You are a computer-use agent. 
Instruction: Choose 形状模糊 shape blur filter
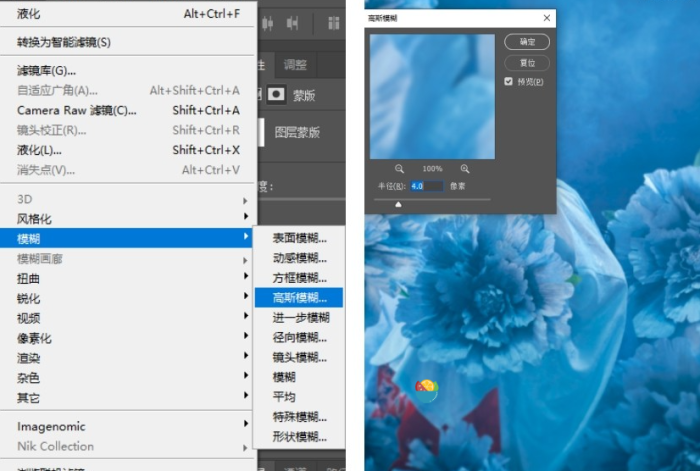299,436
